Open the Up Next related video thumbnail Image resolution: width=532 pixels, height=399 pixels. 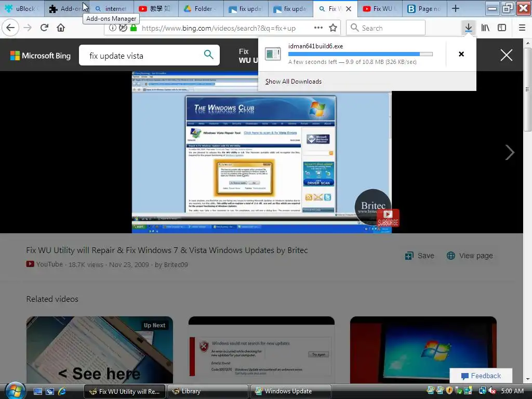100,350
